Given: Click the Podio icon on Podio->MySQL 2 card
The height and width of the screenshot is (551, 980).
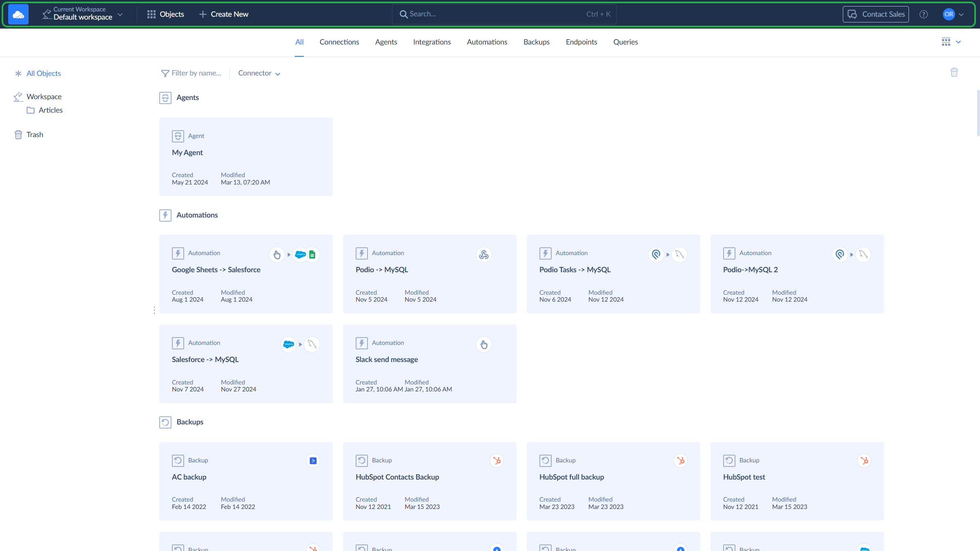Looking at the screenshot, I should (x=840, y=255).
